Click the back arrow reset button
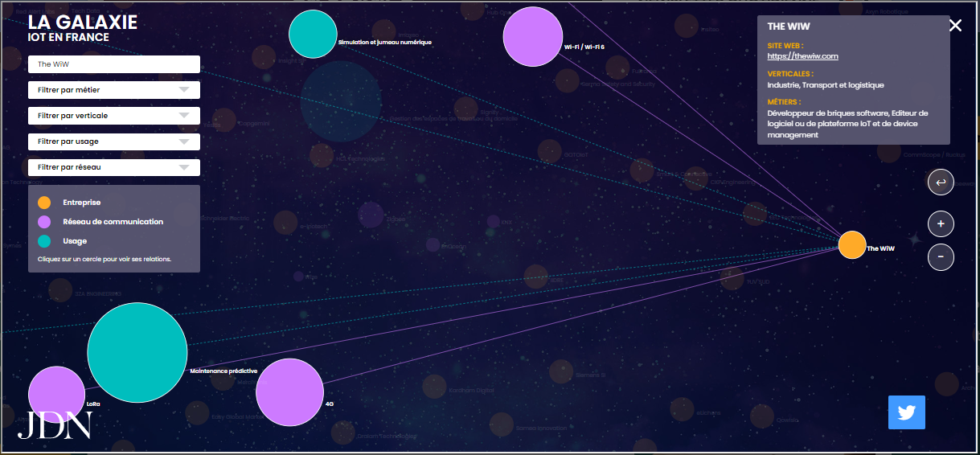The width and height of the screenshot is (980, 455). click(941, 182)
